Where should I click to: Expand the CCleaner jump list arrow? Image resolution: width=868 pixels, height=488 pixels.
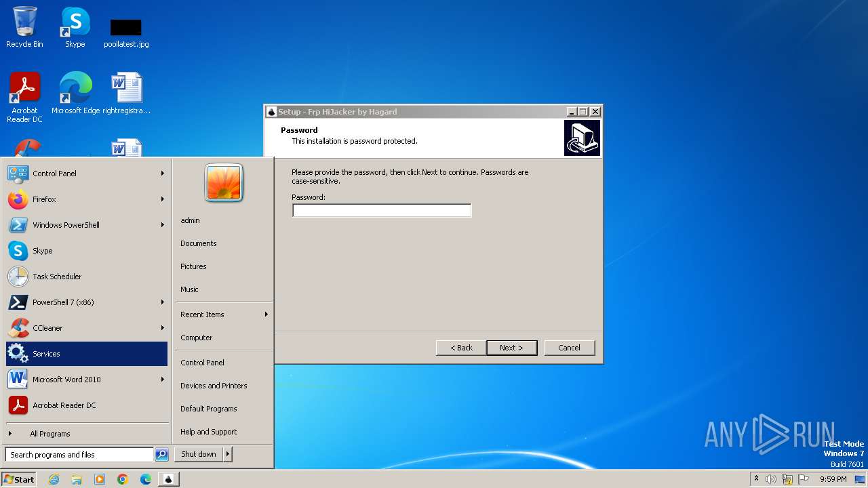(x=163, y=328)
